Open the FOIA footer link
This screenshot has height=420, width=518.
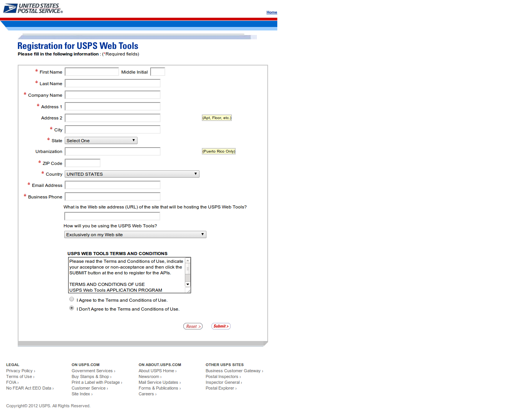(12, 383)
